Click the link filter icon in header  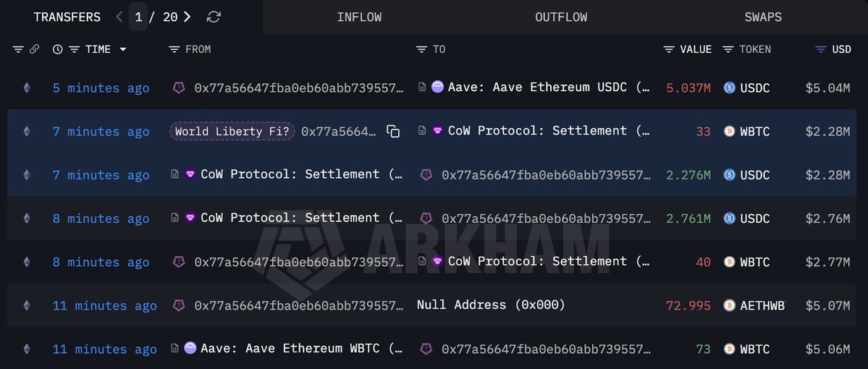click(34, 49)
